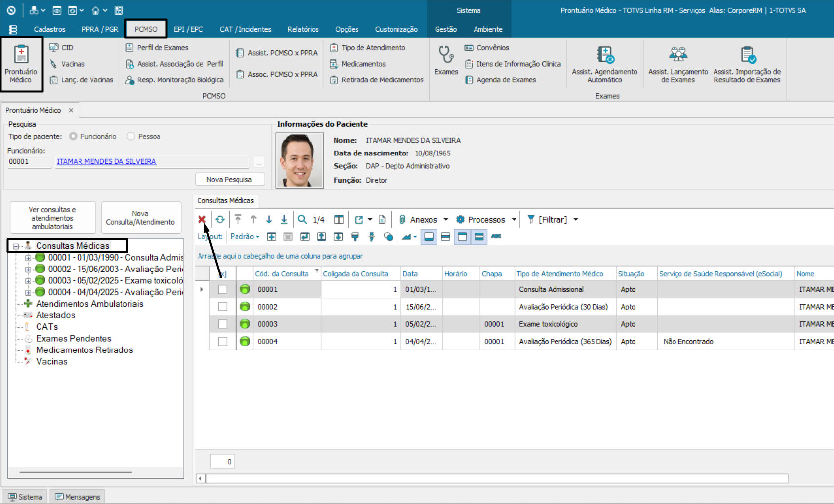Select the Pessoa radio button
The height and width of the screenshot is (504, 834).
[x=131, y=136]
